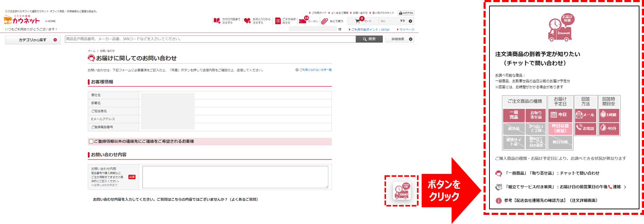The width and height of the screenshot is (644, 224).
Task: Click the product search input field
Action: pos(210,39)
